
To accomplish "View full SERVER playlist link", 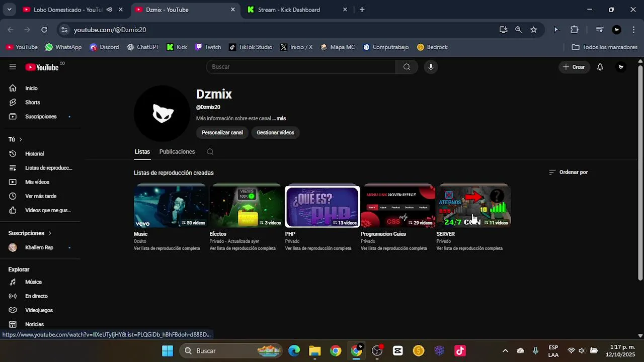I will (469, 248).
